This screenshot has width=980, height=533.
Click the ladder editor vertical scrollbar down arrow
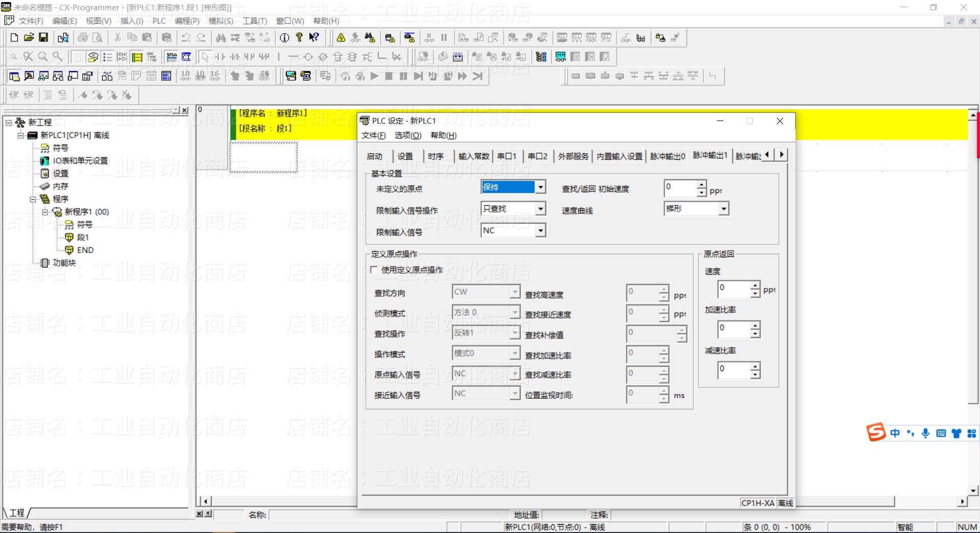click(x=973, y=491)
